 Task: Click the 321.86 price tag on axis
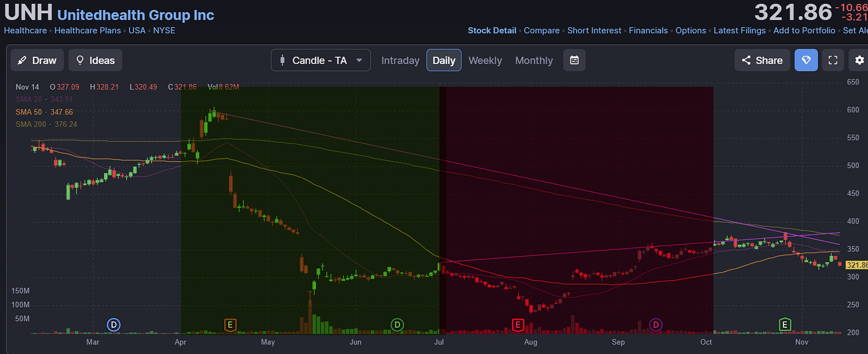857,265
